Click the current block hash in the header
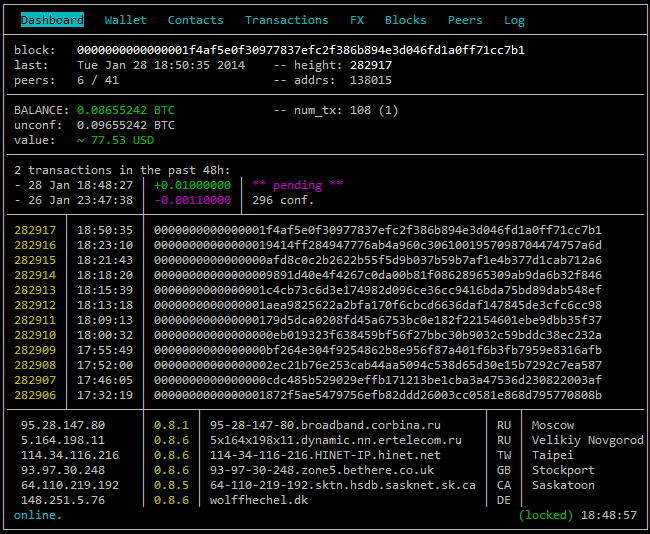 click(x=301, y=50)
